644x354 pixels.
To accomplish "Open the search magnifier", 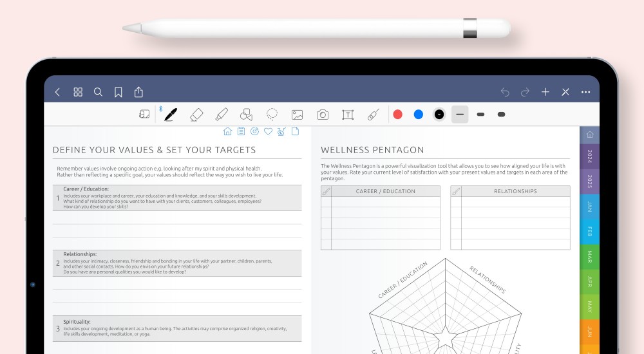I will pos(98,92).
